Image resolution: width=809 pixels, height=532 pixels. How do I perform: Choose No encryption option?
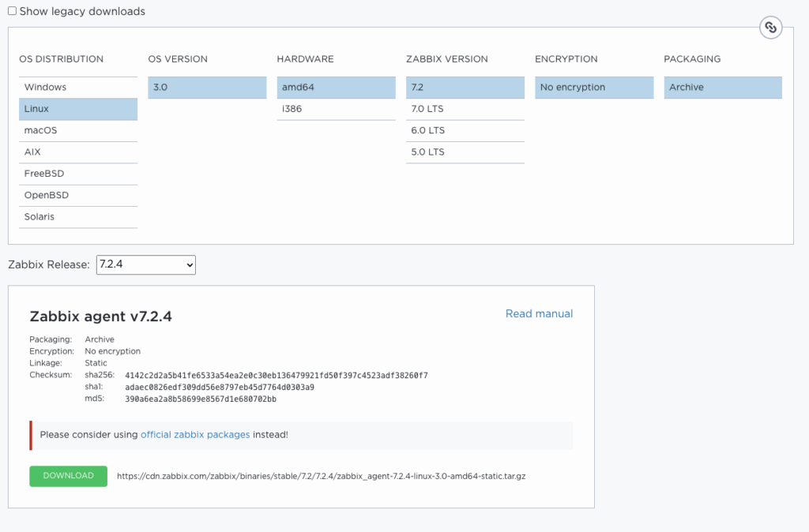click(594, 87)
